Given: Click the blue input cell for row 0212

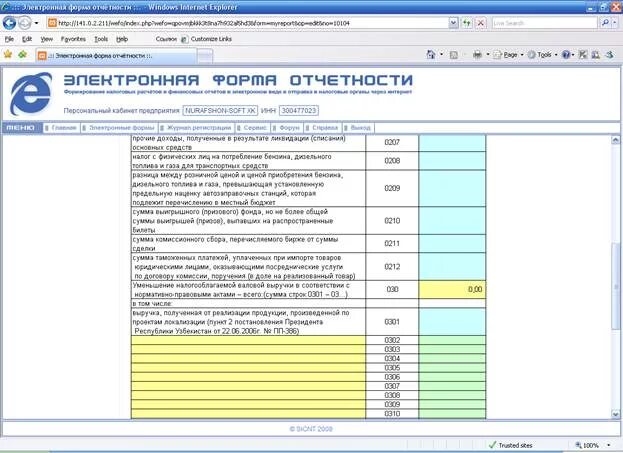Looking at the screenshot, I should coord(452,267).
